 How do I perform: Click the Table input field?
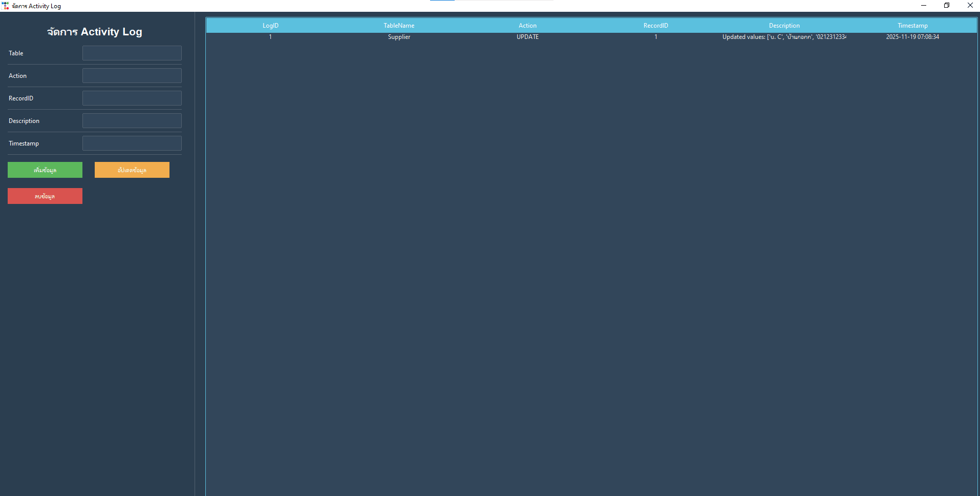tap(132, 53)
